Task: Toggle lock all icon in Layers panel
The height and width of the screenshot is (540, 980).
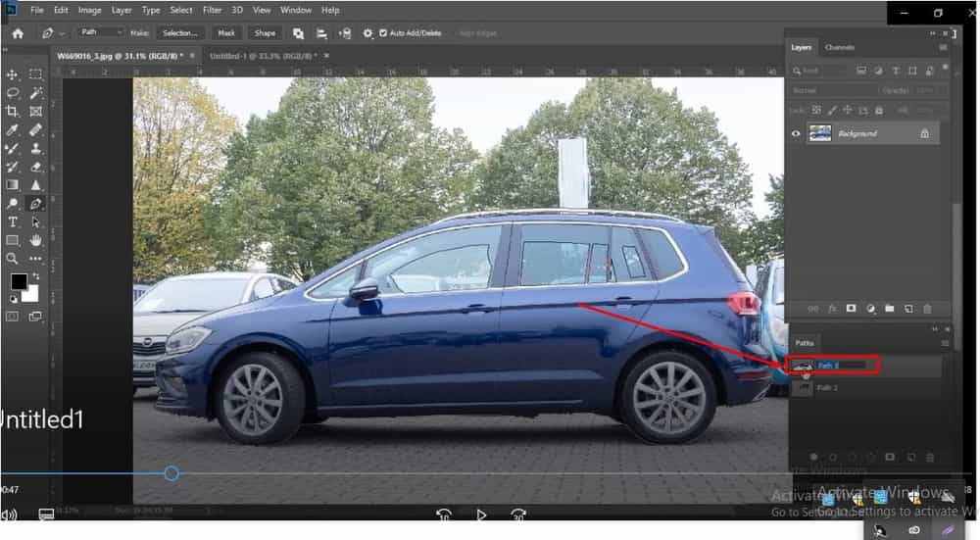Action: 879,110
